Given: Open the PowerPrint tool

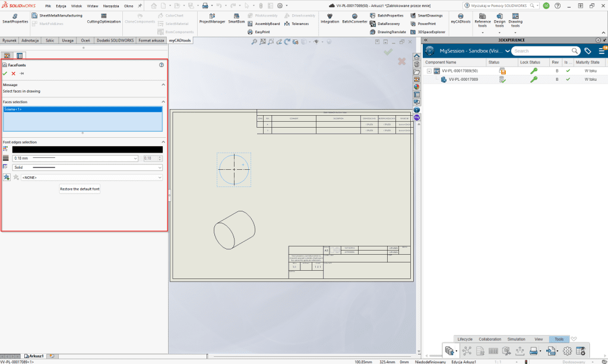Looking at the screenshot, I should tap(423, 24).
